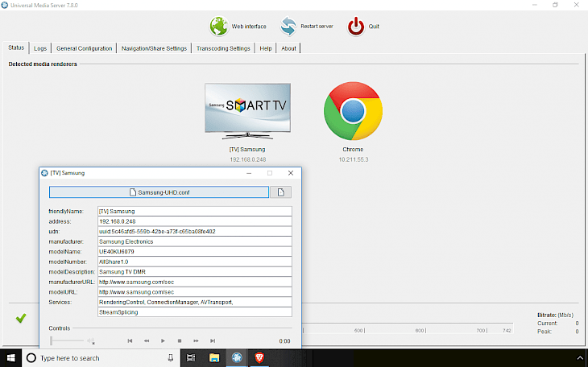Open the Web interface globe icon
The width and height of the screenshot is (588, 367).
219,27
